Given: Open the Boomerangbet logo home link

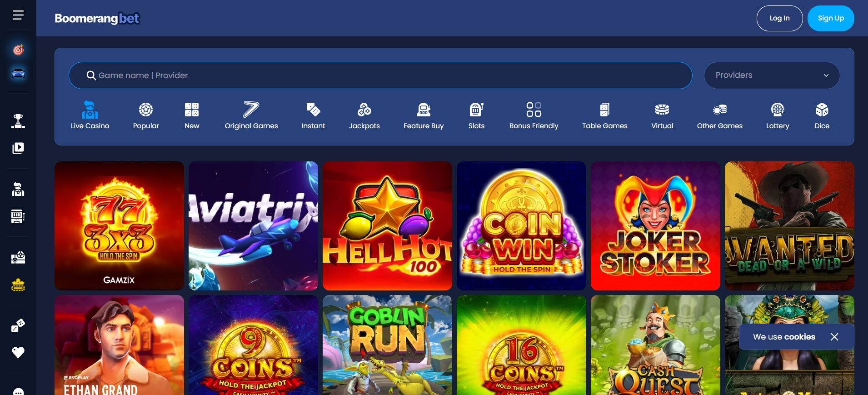Looking at the screenshot, I should (x=97, y=18).
